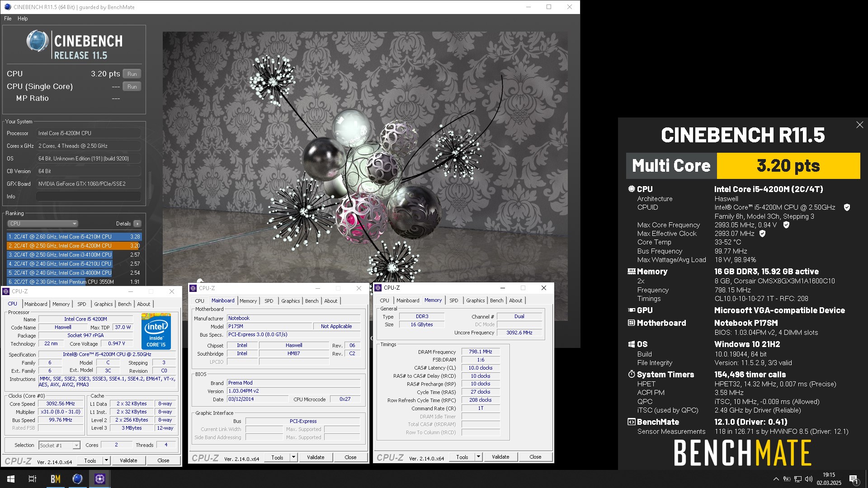Viewport: 868px width, 488px height.
Task: Open Task View from the taskbar
Action: point(33,479)
